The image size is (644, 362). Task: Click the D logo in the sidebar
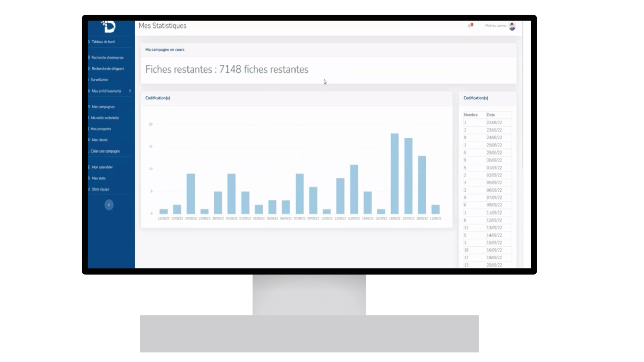(x=109, y=26)
